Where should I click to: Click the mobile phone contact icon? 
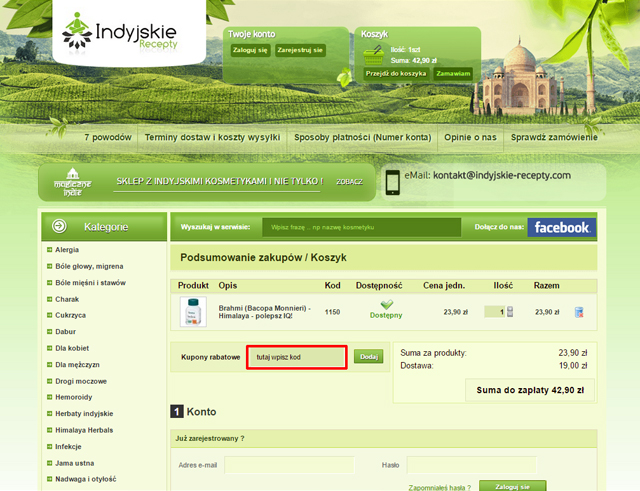pyautogui.click(x=393, y=182)
